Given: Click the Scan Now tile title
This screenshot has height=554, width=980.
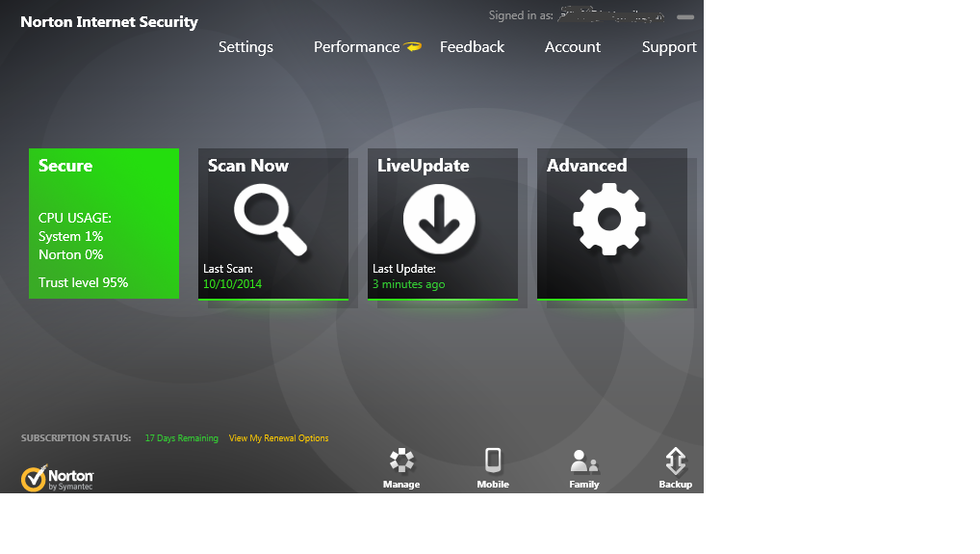Looking at the screenshot, I should pos(248,166).
